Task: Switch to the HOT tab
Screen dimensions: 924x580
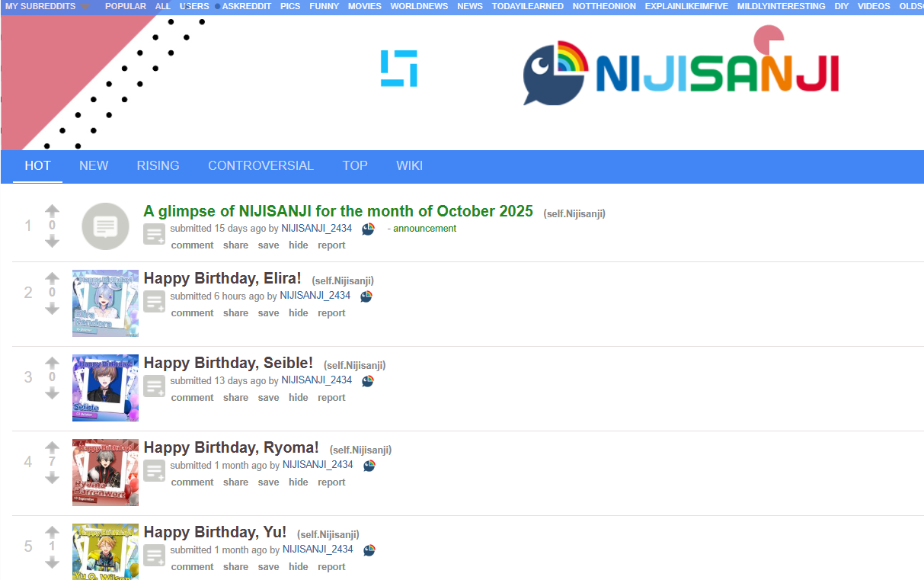Action: 37,165
